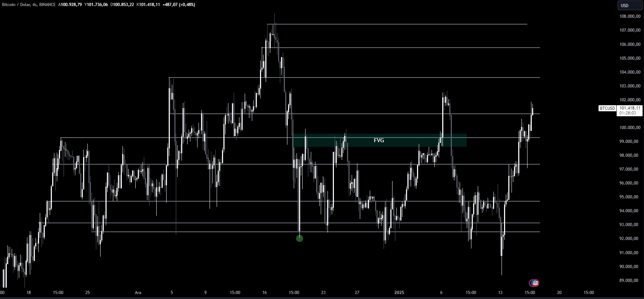Select the FVG rectangle label

coord(379,140)
